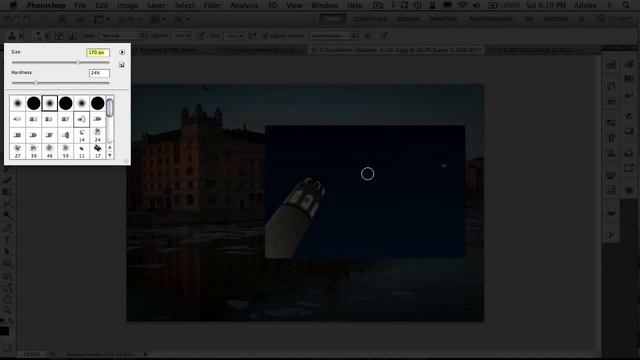Switch to the Photography workspace
Screen dimensions: 640x360
[491, 19]
